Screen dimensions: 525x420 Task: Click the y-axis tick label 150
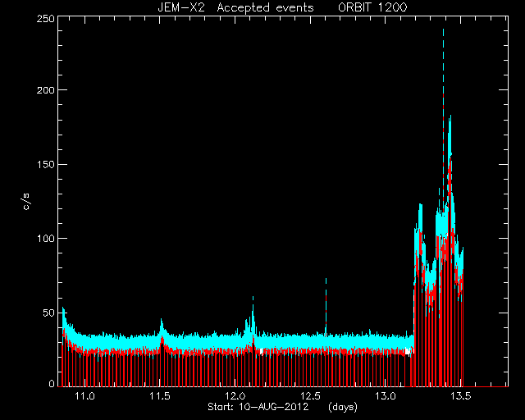tap(46, 164)
